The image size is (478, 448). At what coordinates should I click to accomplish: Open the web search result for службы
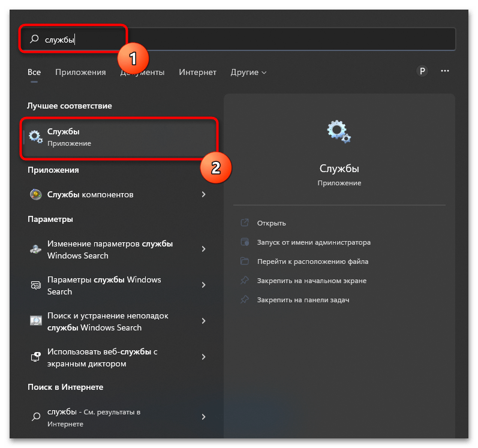click(119, 417)
